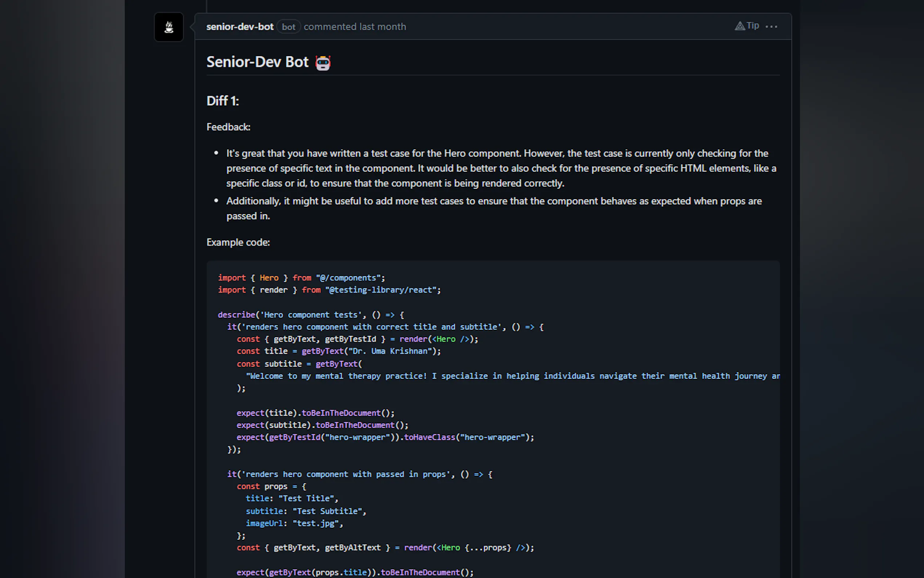Click the 'Feedback:' label
The width and height of the screenshot is (924, 578).
(x=228, y=127)
